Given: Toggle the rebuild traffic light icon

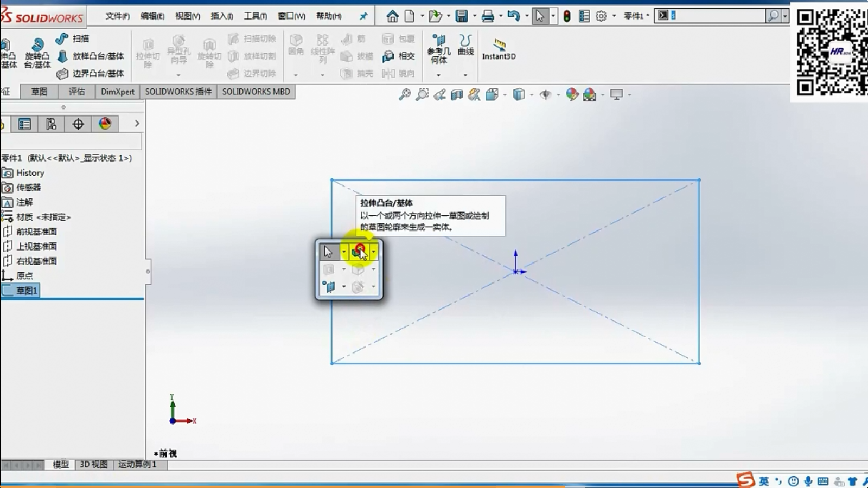Looking at the screenshot, I should coord(567,16).
